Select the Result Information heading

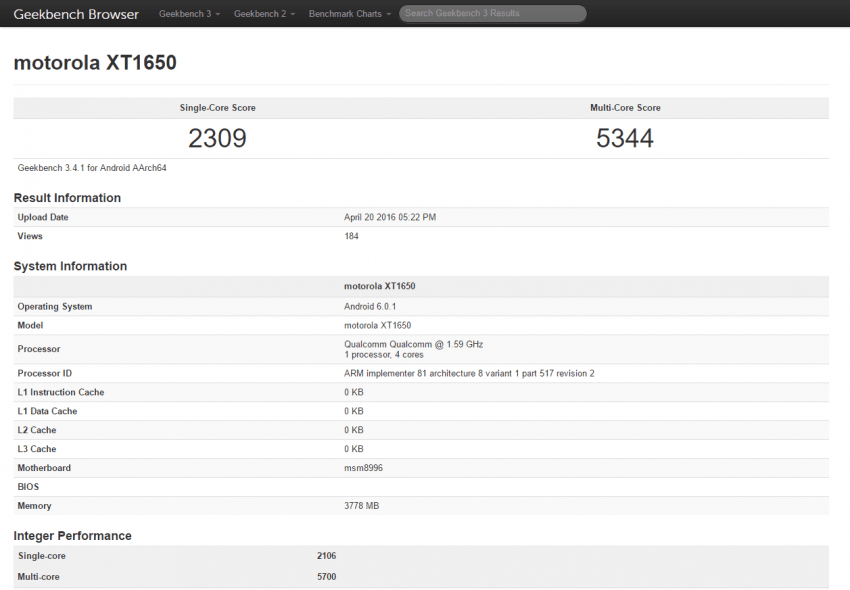click(x=67, y=198)
